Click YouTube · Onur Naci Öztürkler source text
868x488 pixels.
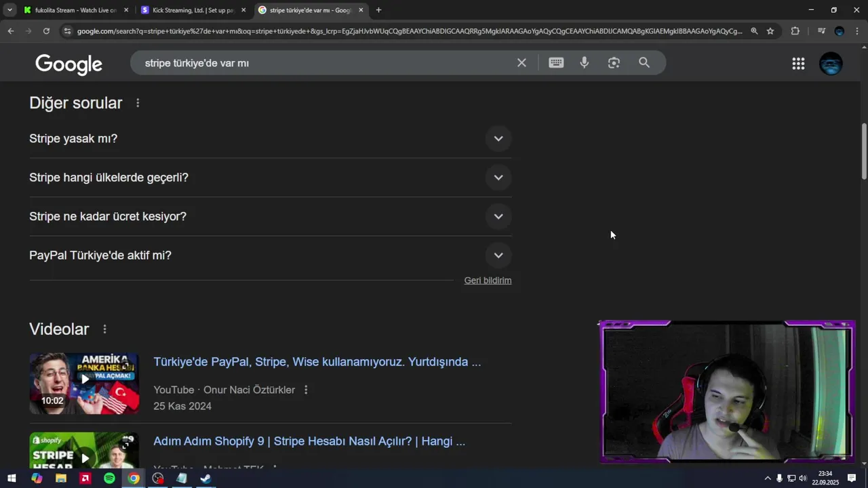coord(224,390)
